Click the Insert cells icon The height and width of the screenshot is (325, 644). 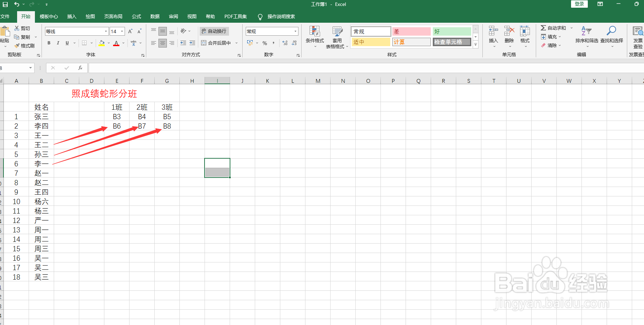[x=493, y=31]
